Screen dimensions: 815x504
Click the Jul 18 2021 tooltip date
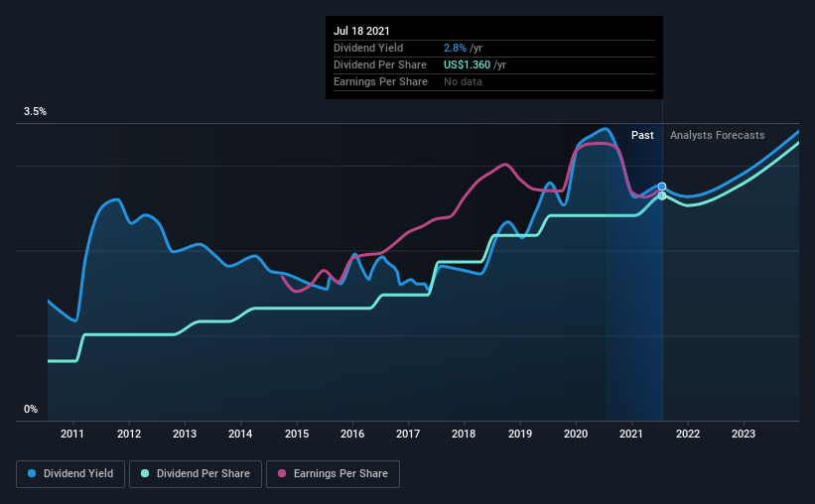[x=361, y=31]
